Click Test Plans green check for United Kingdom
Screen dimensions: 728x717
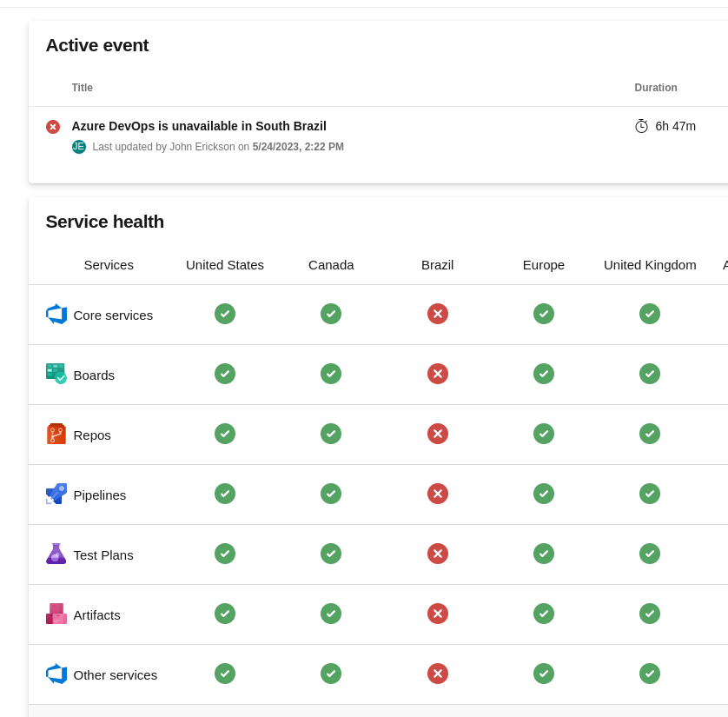650,554
